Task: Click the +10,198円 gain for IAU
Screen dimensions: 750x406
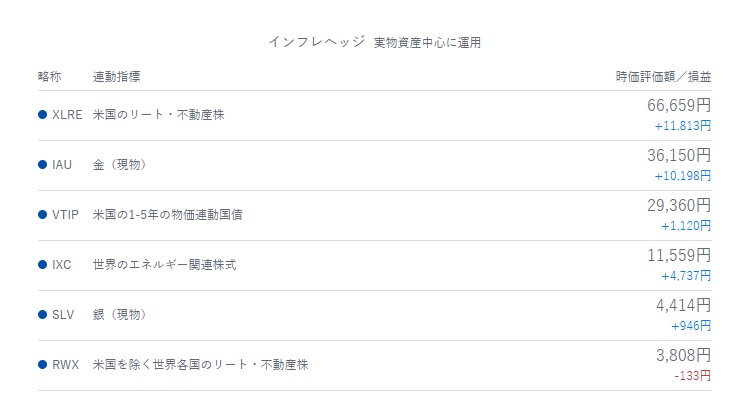Action: [x=683, y=176]
